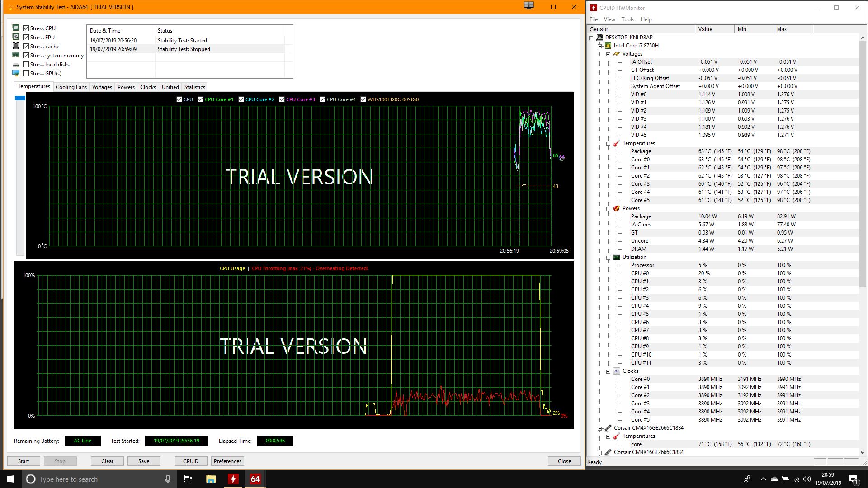Open File Explorer from the taskbar

[211, 479]
